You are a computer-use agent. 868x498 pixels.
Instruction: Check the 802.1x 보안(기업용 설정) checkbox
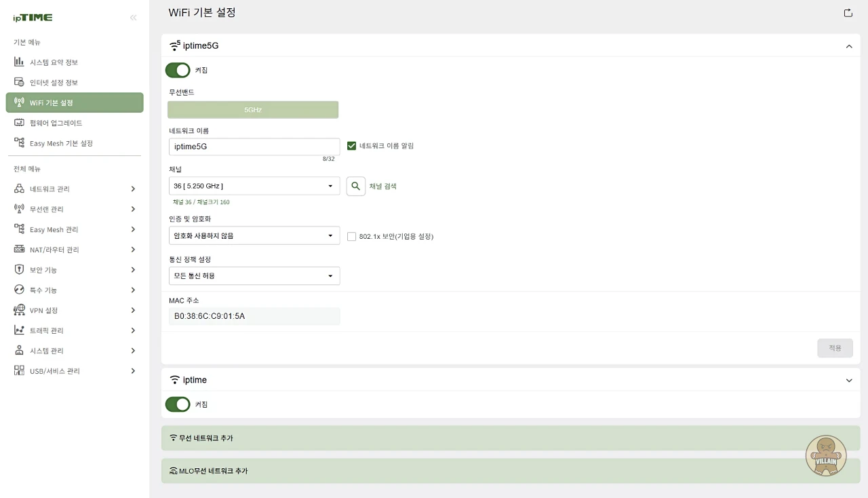pos(351,237)
